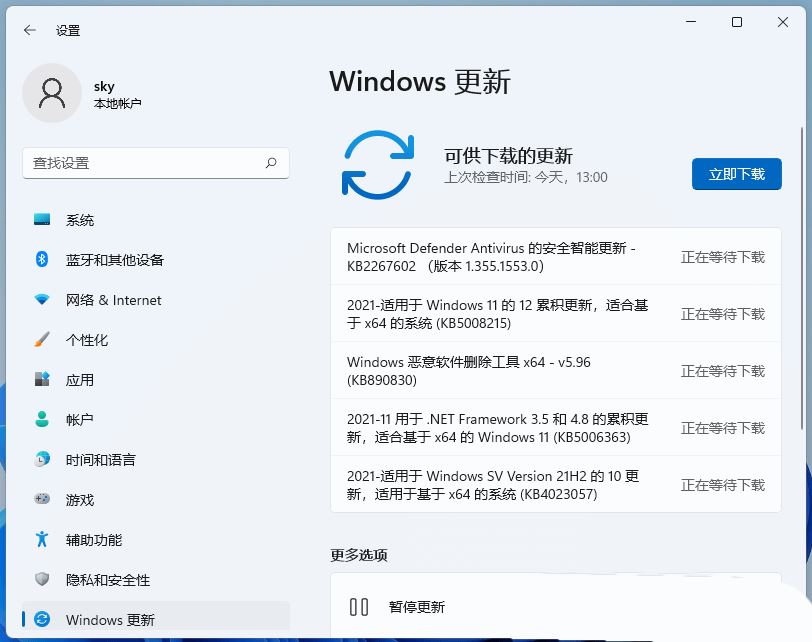Click the 查找设置 search field

point(155,163)
